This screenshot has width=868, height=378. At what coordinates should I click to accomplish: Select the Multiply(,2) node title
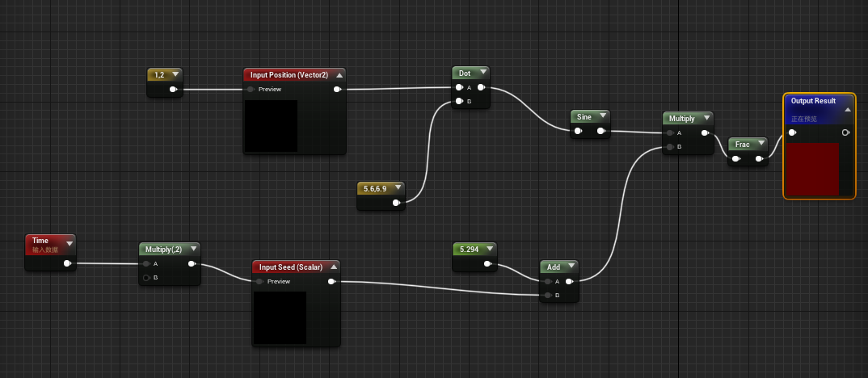pos(163,249)
